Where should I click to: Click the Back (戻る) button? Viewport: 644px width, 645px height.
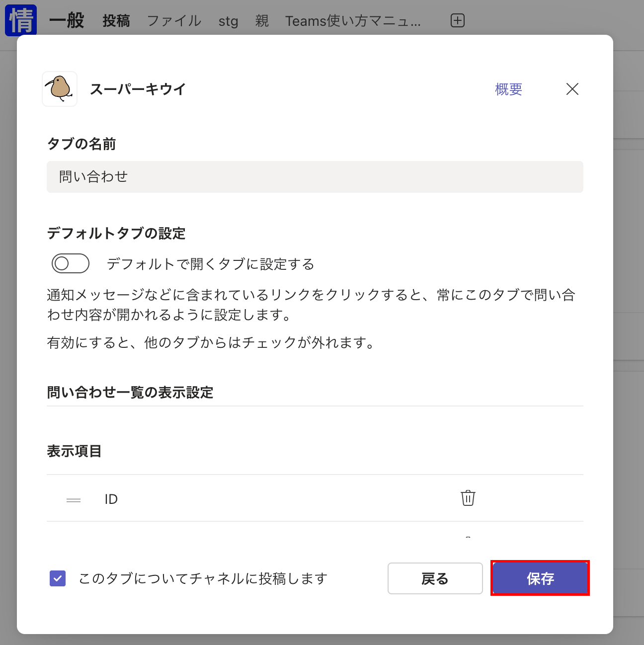tap(435, 578)
